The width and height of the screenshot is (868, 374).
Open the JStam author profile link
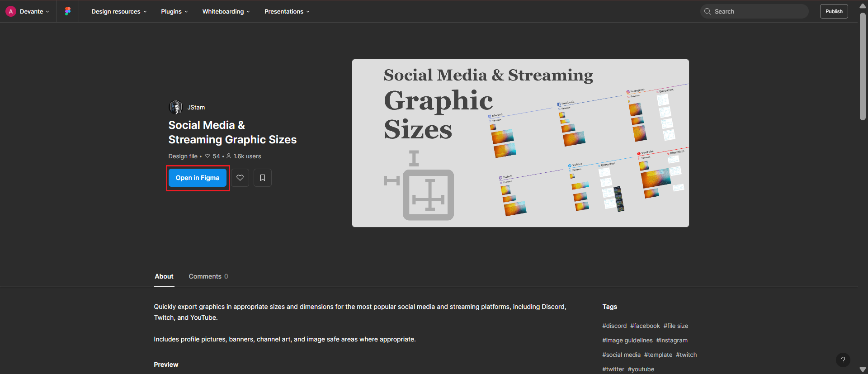(196, 107)
